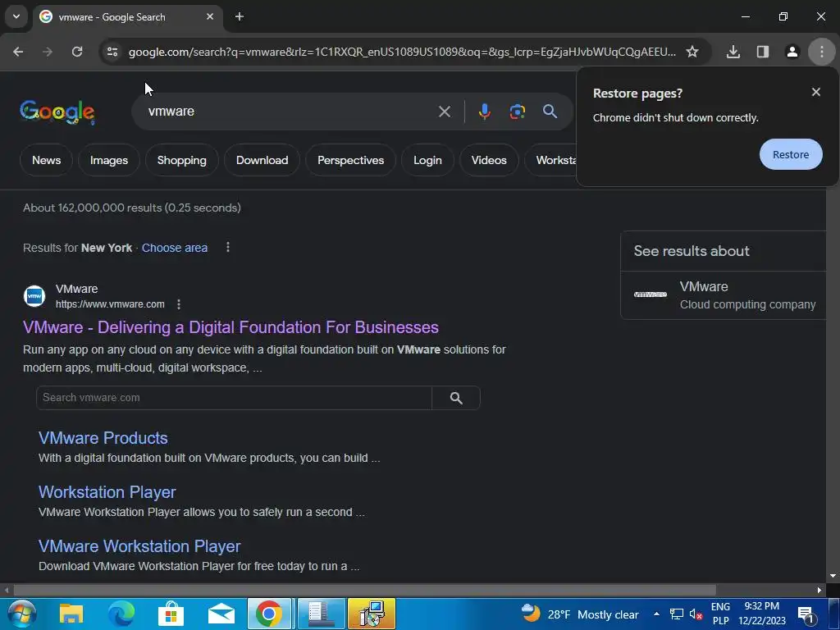The width and height of the screenshot is (840, 630).
Task: Switch to Shopping results filter
Action: [181, 160]
